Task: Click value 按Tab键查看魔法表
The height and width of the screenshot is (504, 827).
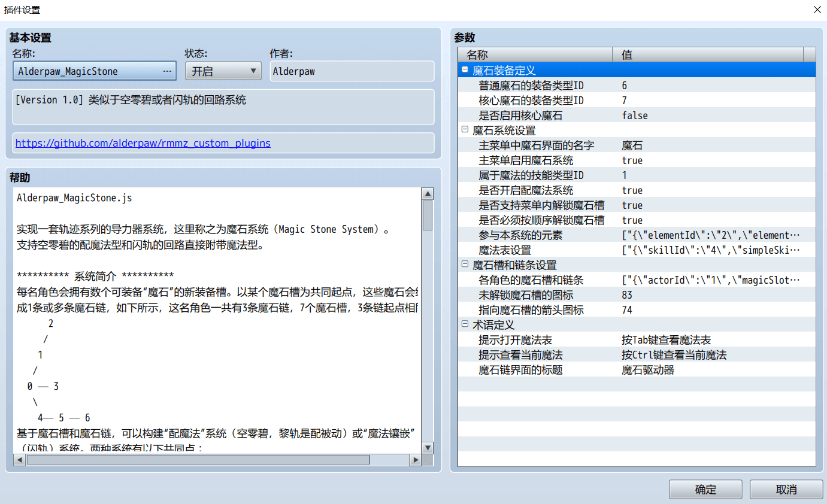Action: point(666,339)
